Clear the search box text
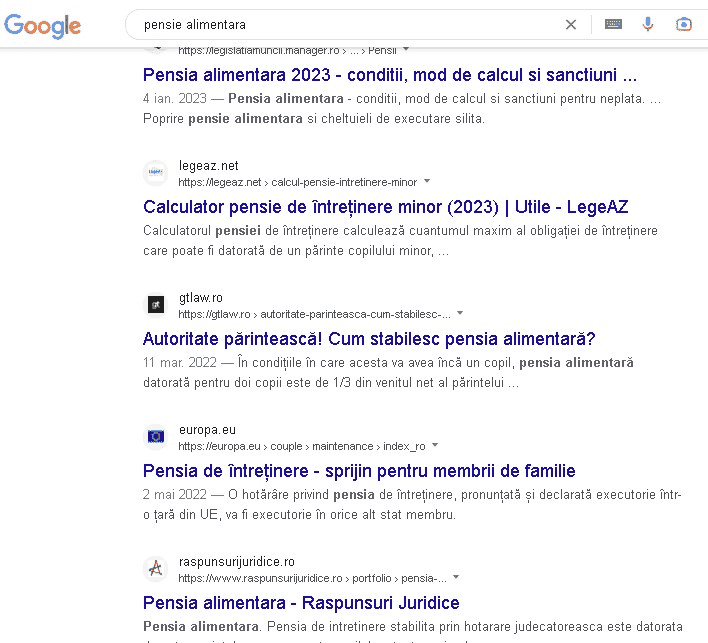The image size is (708, 643). pos(571,24)
